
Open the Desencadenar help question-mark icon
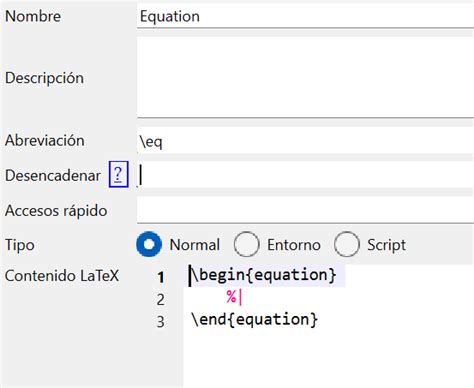(x=118, y=174)
